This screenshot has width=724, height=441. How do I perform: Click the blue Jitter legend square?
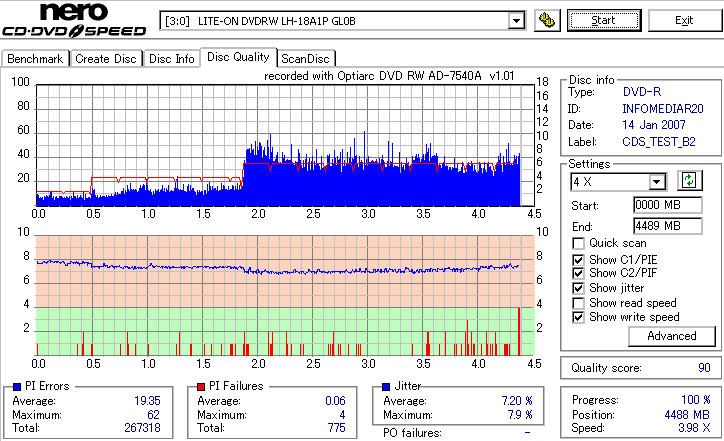[386, 387]
